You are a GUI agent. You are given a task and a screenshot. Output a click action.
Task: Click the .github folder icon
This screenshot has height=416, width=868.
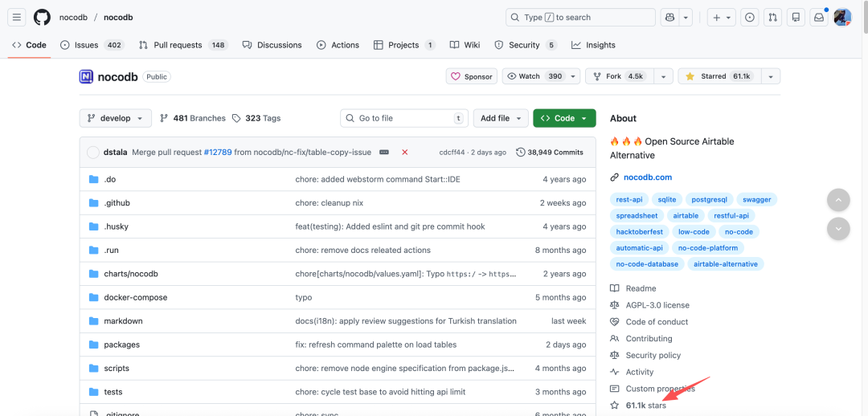pyautogui.click(x=93, y=203)
